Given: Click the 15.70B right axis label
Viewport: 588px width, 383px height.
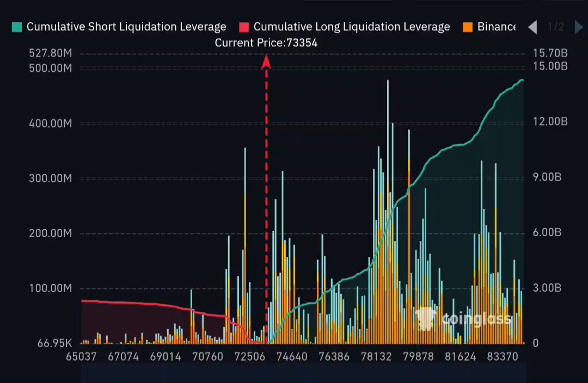Looking at the screenshot, I should point(550,53).
